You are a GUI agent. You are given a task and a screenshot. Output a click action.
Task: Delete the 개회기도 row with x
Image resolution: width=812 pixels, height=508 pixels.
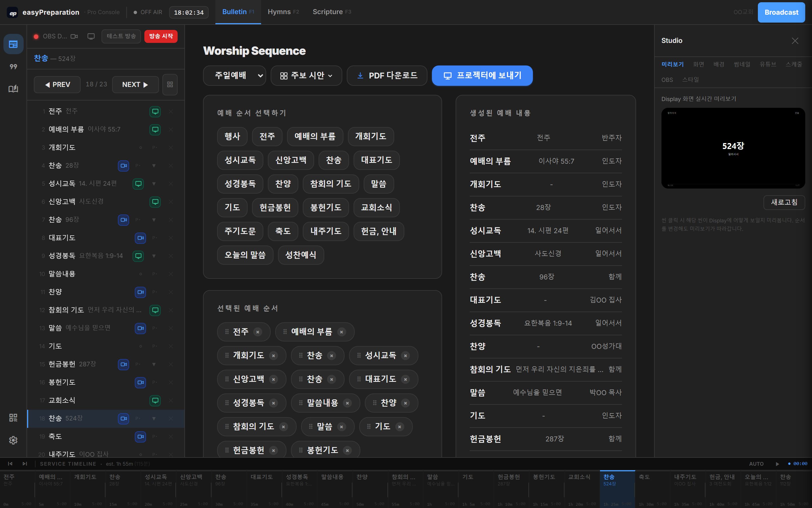point(171,148)
